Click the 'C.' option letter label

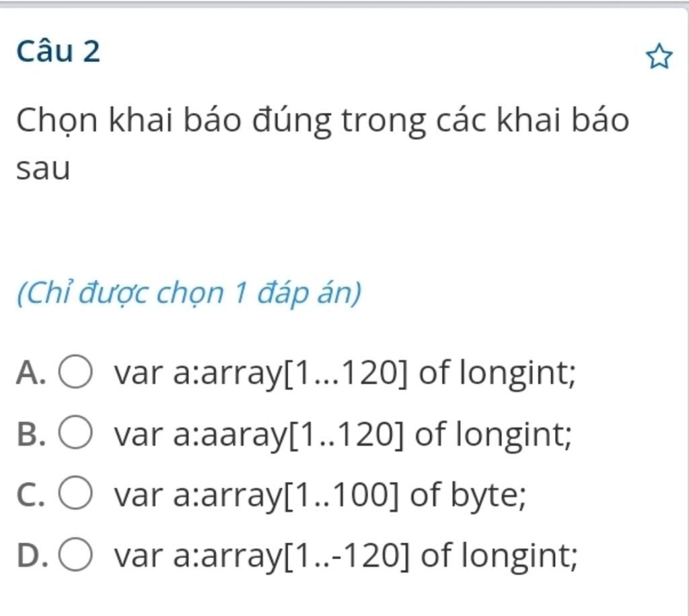(31, 495)
